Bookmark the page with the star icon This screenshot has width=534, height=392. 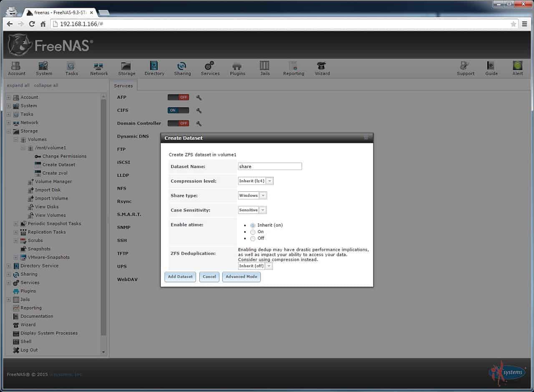coord(514,24)
